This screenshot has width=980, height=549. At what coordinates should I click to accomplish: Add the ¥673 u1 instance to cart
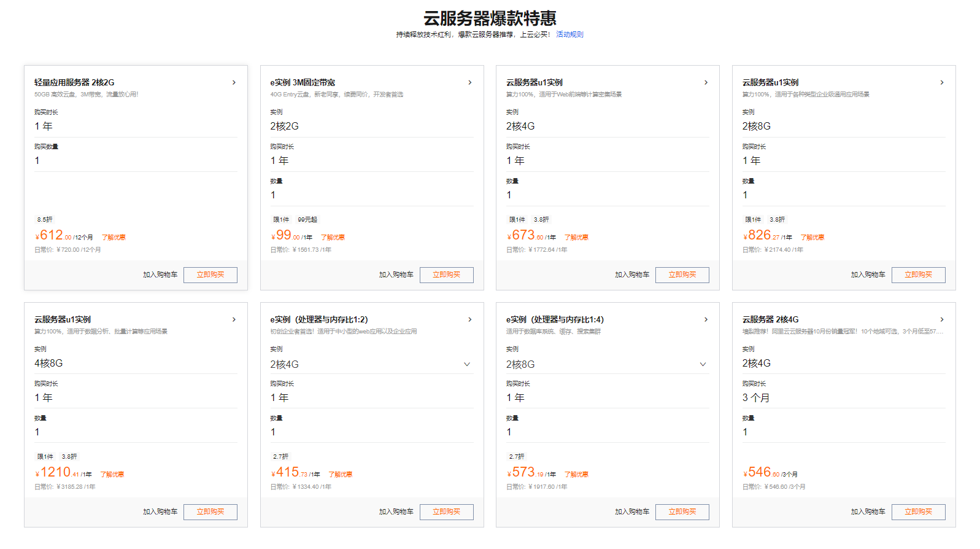[632, 274]
